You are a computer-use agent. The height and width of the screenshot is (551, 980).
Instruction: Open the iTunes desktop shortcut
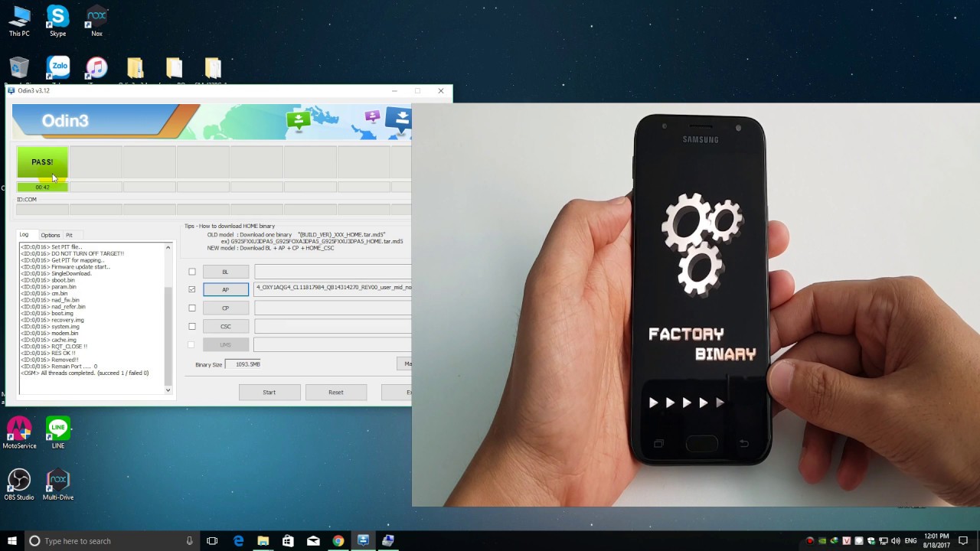[x=96, y=70]
